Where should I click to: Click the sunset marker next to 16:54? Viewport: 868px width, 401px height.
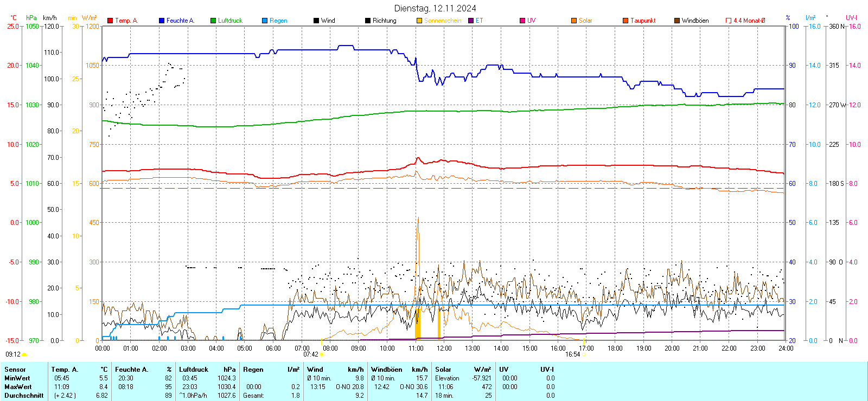(584, 354)
